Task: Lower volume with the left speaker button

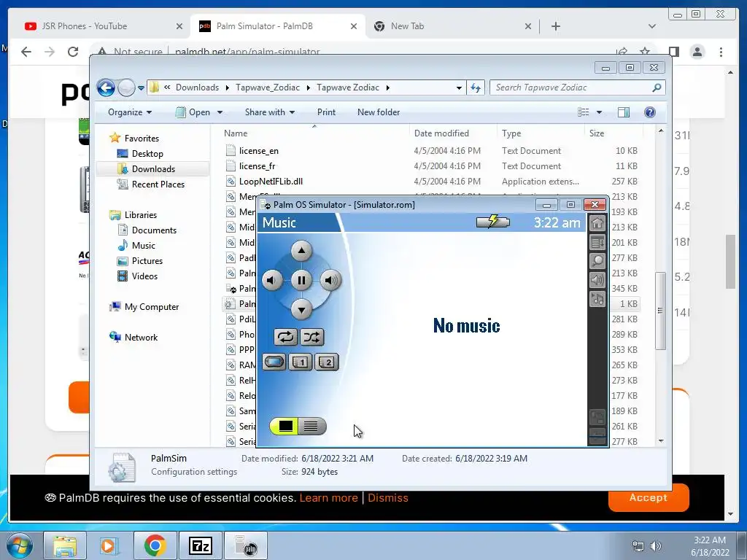Action: coord(272,281)
